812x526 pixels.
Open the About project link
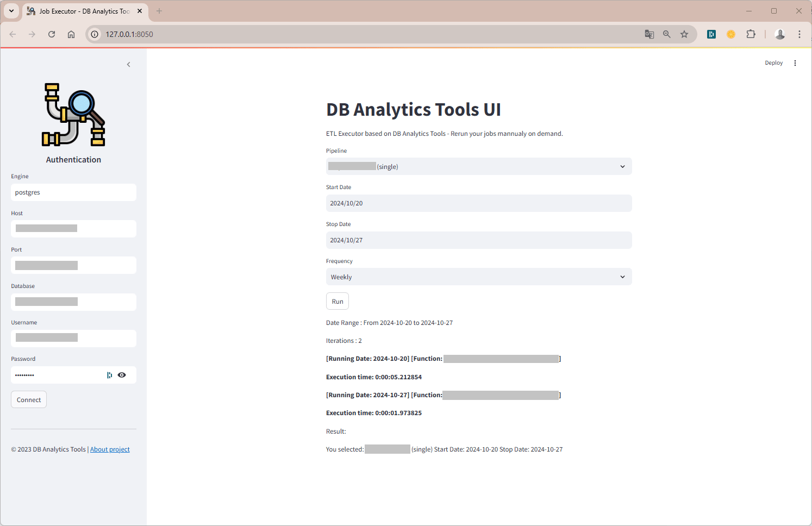[x=110, y=449]
